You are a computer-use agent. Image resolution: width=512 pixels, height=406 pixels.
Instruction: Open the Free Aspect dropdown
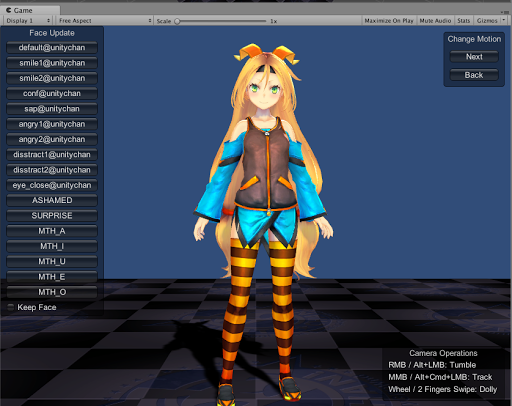tap(104, 21)
